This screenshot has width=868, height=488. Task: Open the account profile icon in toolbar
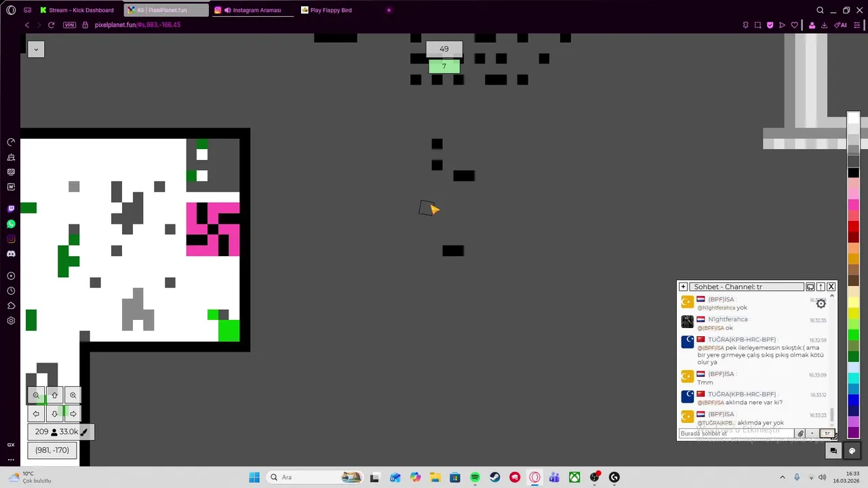[x=812, y=25]
